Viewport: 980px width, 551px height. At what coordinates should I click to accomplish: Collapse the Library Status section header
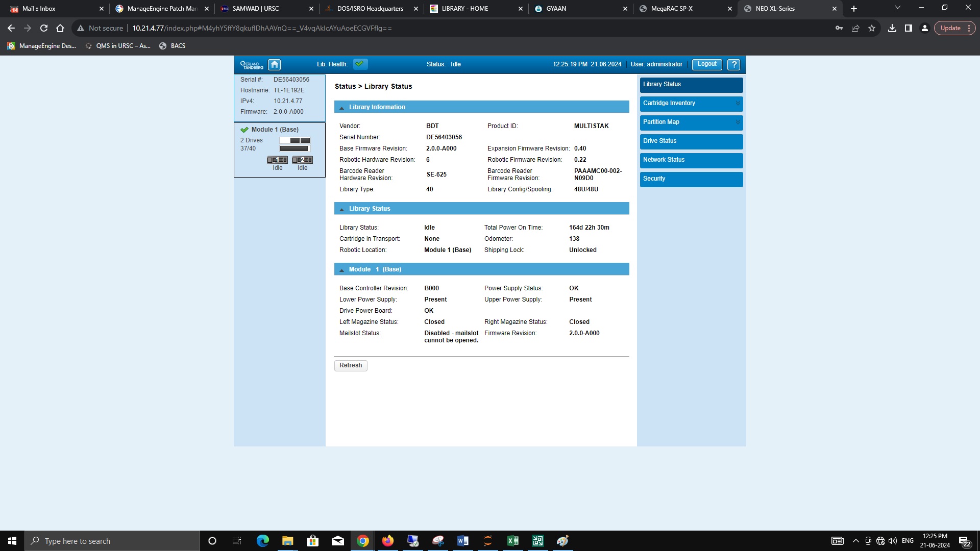tap(342, 209)
